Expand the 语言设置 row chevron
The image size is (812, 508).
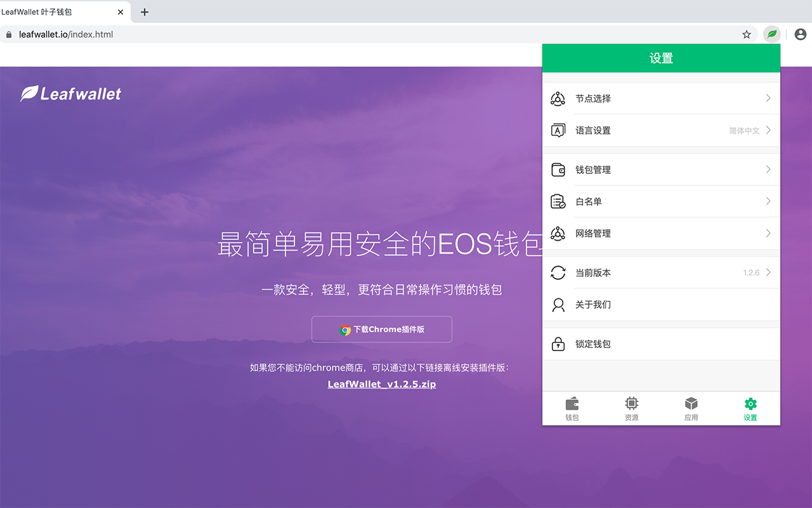click(x=768, y=130)
